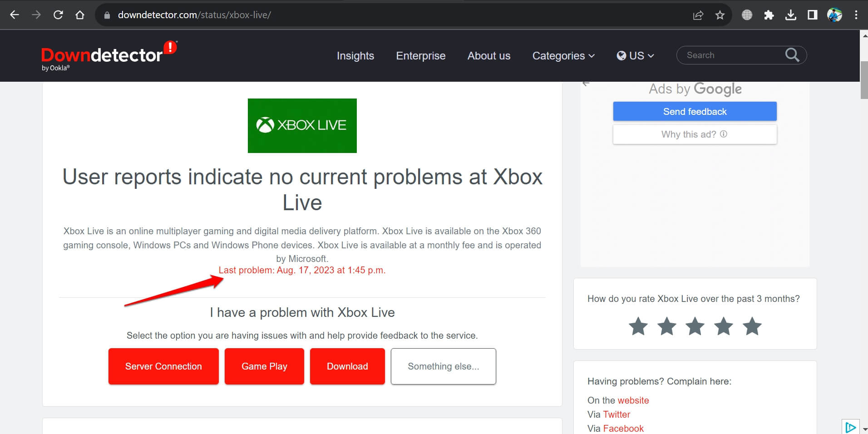Click the Xbox Live logo image
868x434 pixels.
(x=302, y=126)
